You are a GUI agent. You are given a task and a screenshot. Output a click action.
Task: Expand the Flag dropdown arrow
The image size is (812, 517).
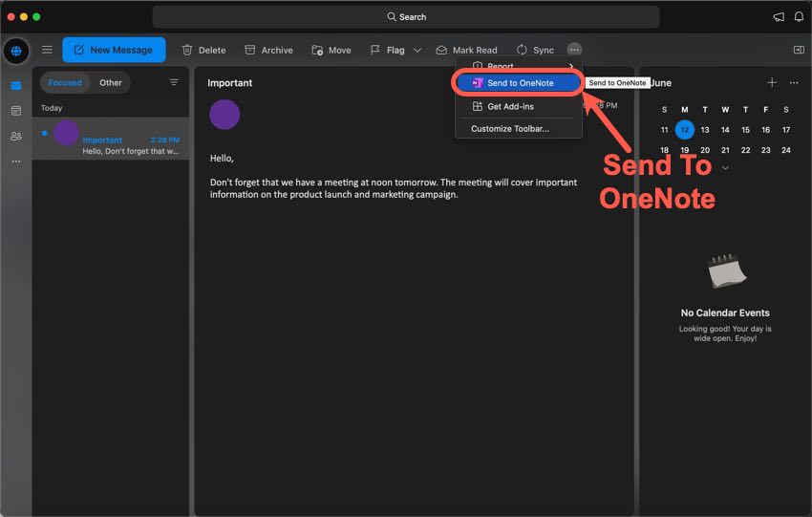tap(417, 51)
